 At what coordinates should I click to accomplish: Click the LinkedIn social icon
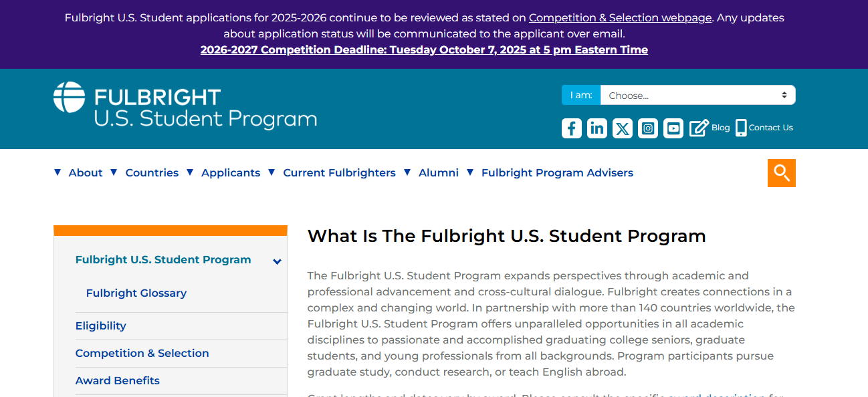[597, 128]
